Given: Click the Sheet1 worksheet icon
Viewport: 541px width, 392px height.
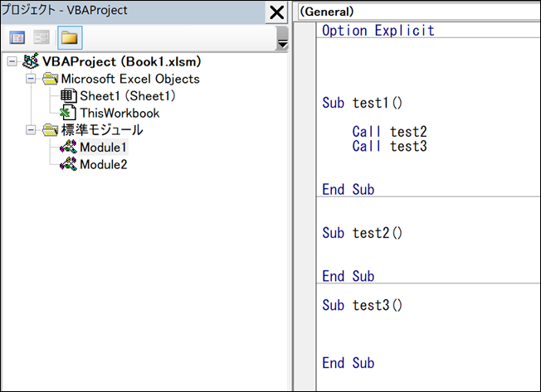Looking at the screenshot, I should click(x=68, y=96).
